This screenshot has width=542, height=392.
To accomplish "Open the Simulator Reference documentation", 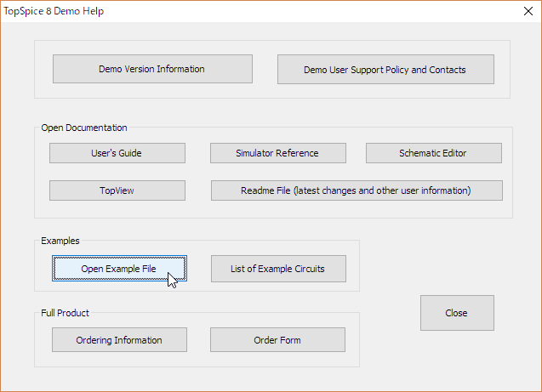I will (278, 153).
